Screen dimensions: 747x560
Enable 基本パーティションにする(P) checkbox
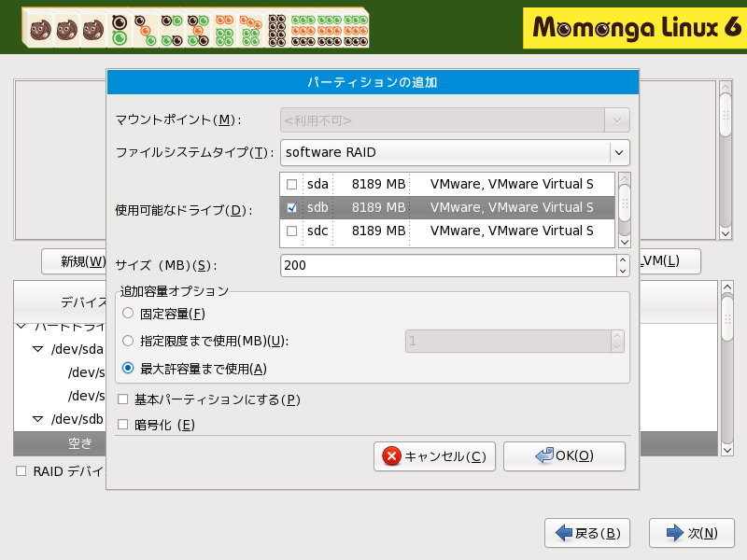[x=123, y=399]
